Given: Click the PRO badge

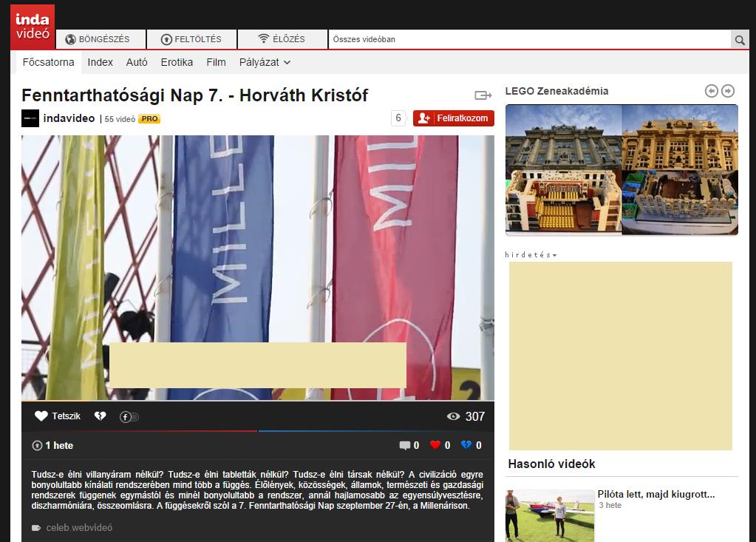Looking at the screenshot, I should [149, 118].
